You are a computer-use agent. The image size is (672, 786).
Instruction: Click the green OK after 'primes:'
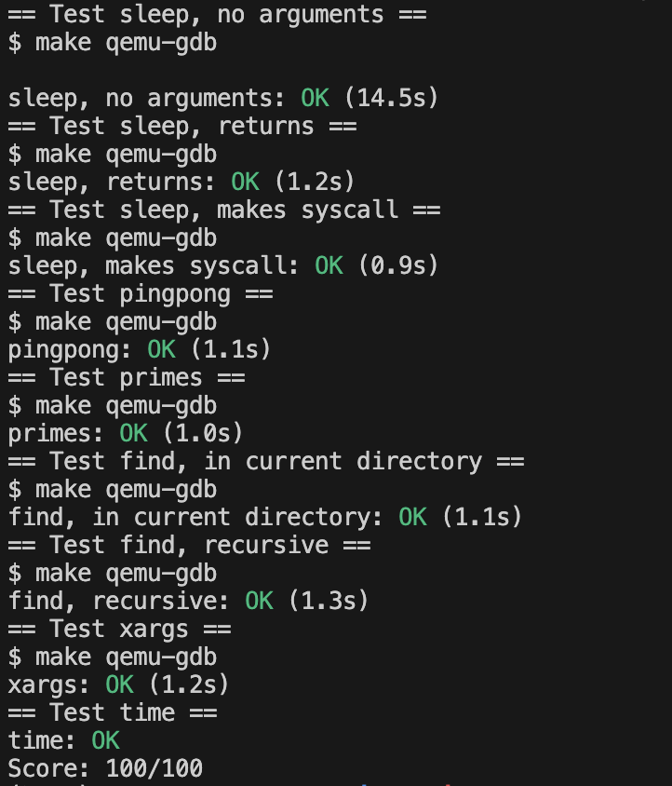(x=134, y=433)
